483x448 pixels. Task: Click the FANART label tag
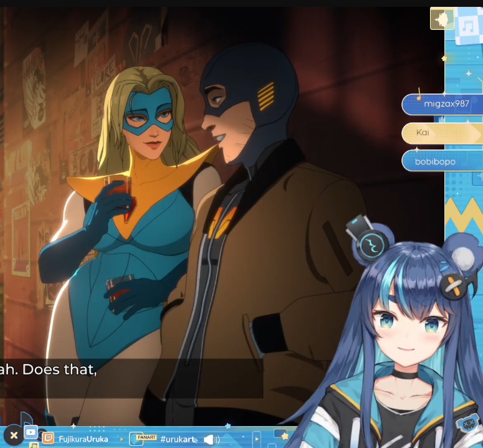[x=146, y=437]
